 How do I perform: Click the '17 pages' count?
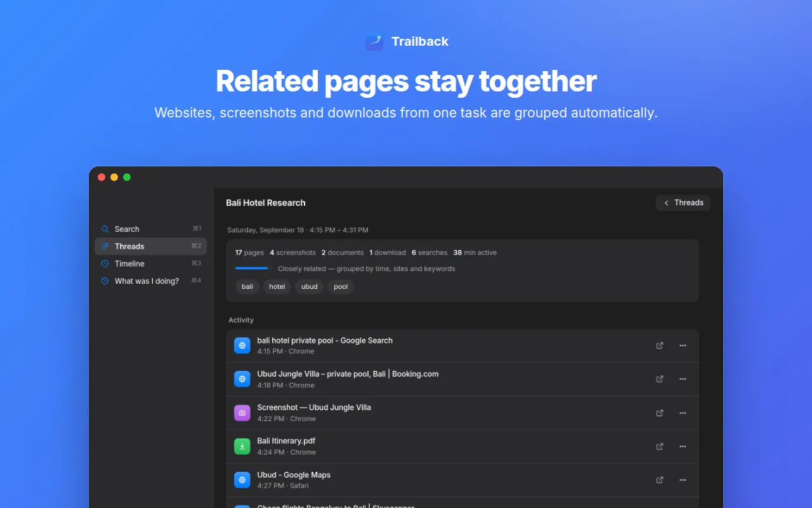249,253
